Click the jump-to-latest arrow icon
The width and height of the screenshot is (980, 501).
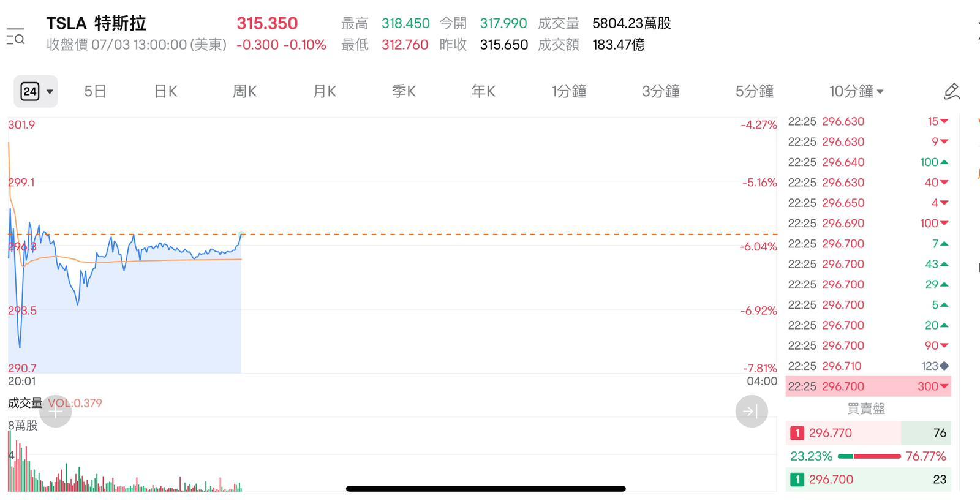pos(752,411)
